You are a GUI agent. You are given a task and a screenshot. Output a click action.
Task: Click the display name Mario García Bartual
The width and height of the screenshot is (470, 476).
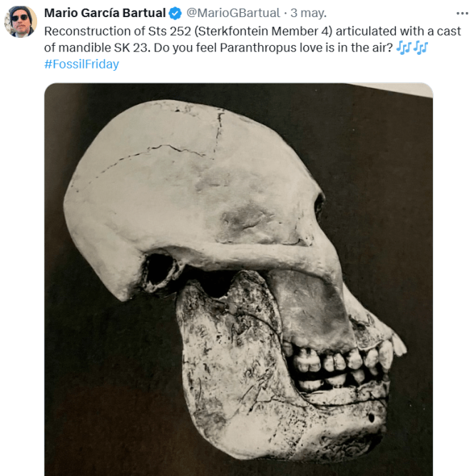pyautogui.click(x=105, y=13)
